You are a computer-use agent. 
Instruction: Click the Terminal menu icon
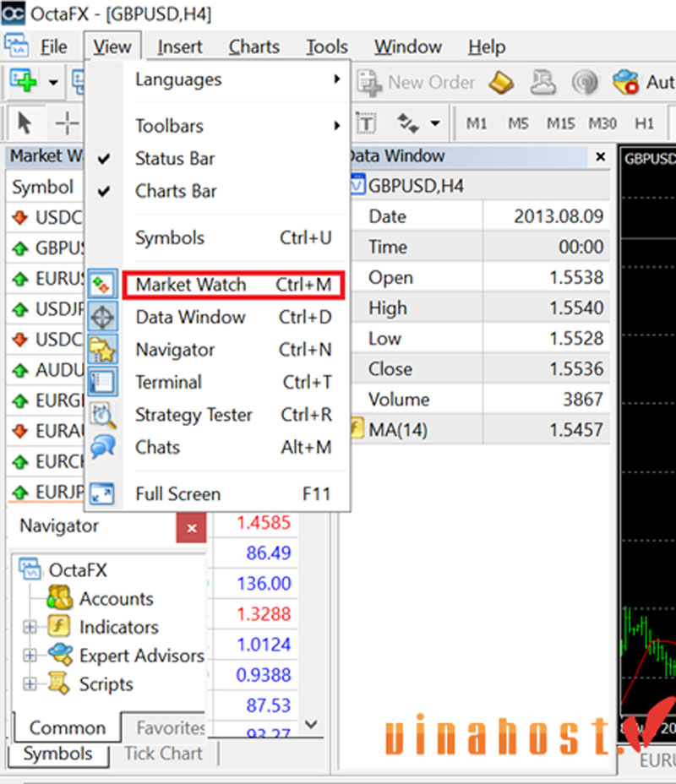tap(103, 382)
